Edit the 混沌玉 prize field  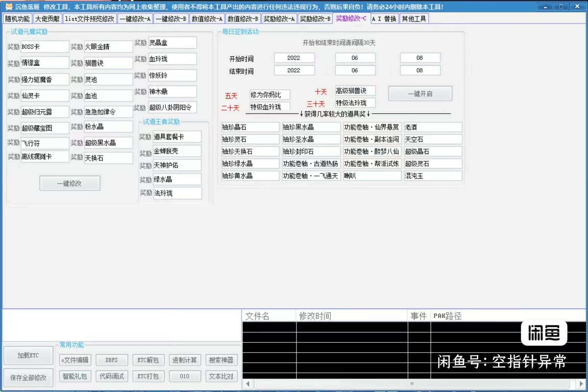(433, 176)
